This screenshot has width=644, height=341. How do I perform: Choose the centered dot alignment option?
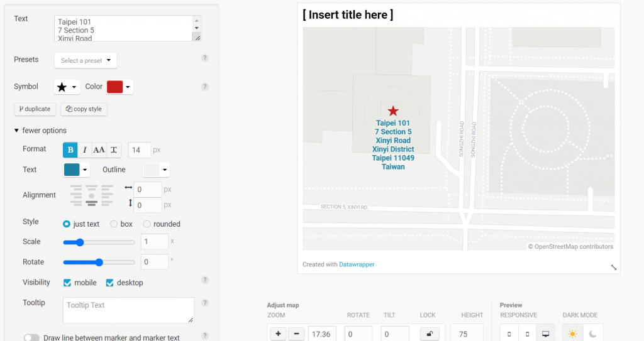[92, 196]
